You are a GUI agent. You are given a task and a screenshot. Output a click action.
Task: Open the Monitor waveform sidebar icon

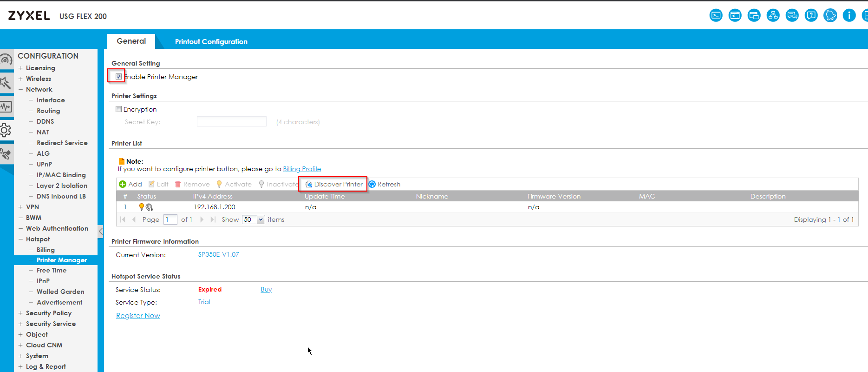[7, 107]
